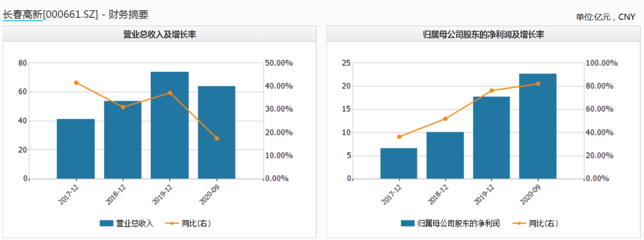The width and height of the screenshot is (644, 240).
Task: Click 2017-12 orange growth point in revenue chart
Action: [76, 83]
